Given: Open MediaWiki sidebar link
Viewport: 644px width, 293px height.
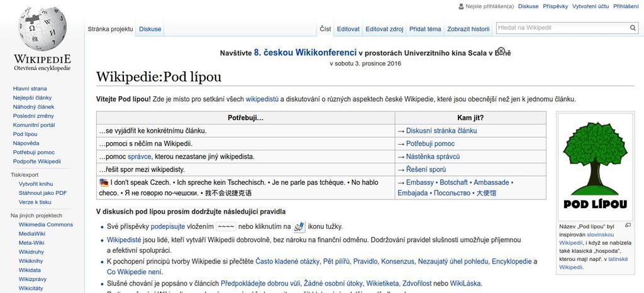Looking at the screenshot, I should tap(33, 233).
